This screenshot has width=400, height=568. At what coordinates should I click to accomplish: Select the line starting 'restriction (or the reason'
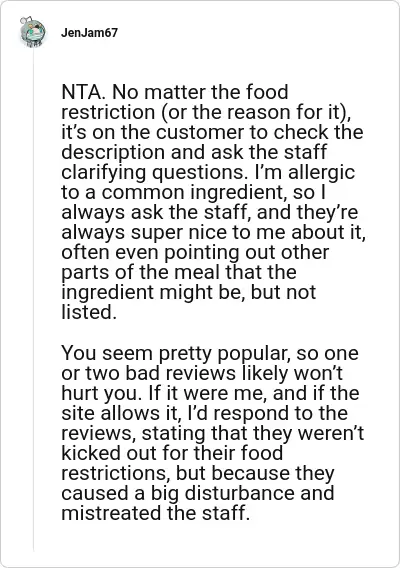(206, 112)
